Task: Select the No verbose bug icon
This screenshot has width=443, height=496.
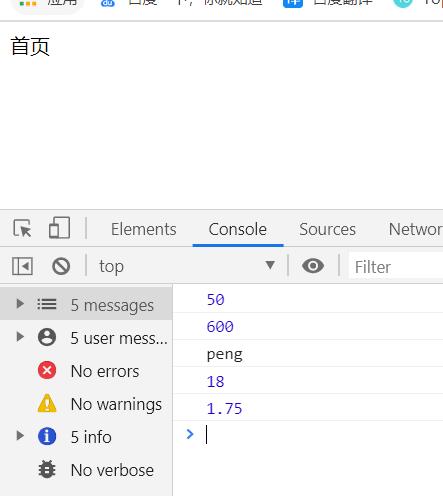Action: [47, 469]
